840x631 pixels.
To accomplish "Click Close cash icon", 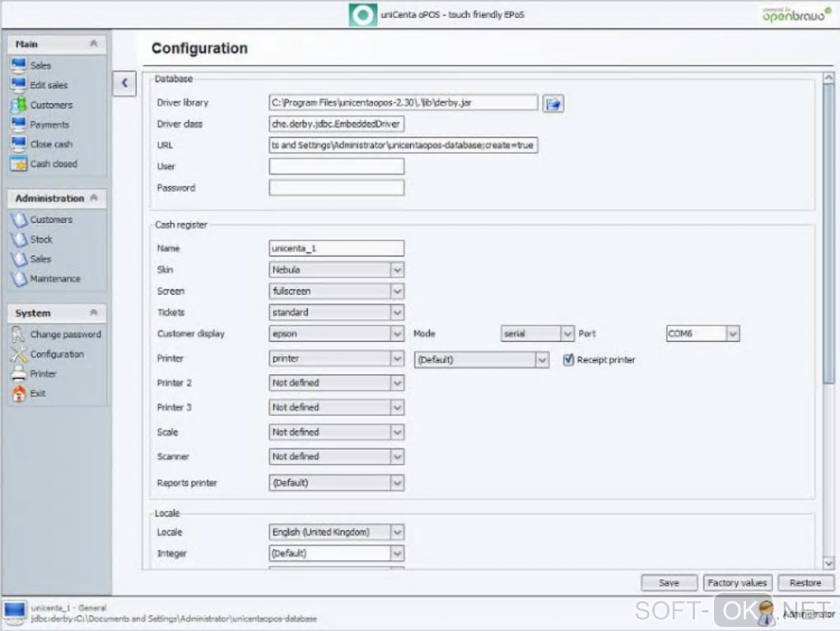I will (x=18, y=144).
